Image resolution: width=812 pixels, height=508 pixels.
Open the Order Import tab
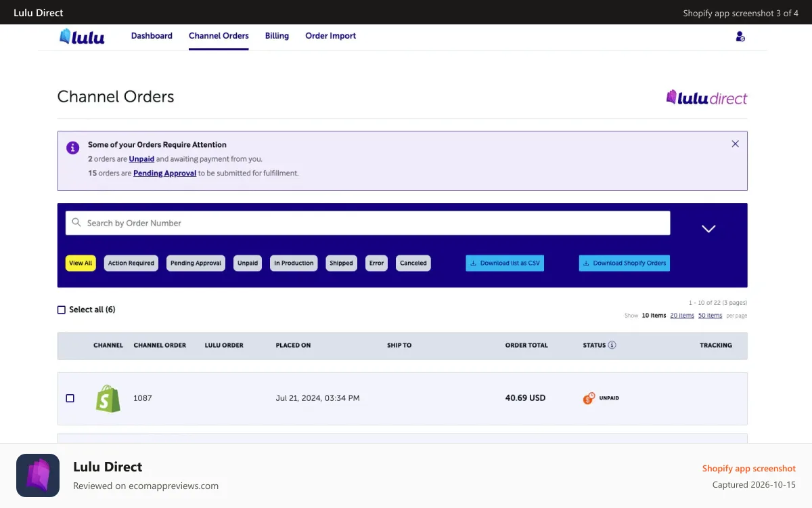point(330,36)
